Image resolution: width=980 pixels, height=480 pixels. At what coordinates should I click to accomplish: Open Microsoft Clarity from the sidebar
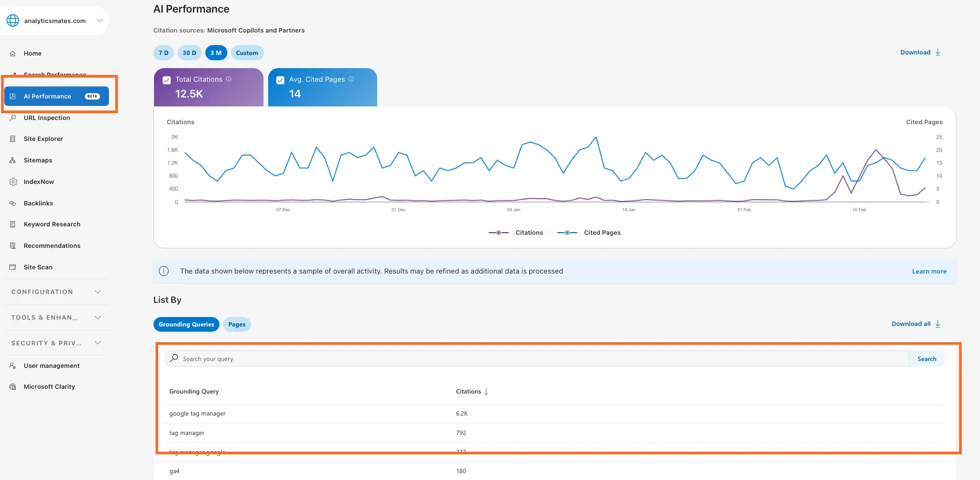[49, 386]
